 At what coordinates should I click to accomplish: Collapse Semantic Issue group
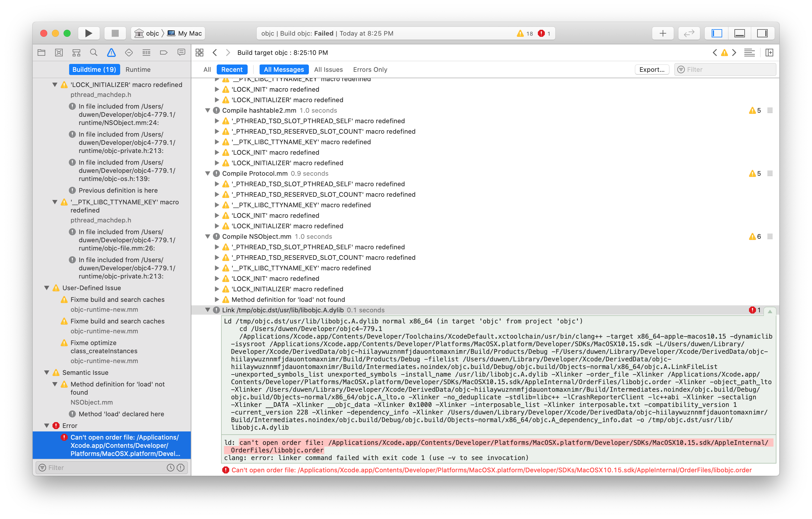[47, 372]
